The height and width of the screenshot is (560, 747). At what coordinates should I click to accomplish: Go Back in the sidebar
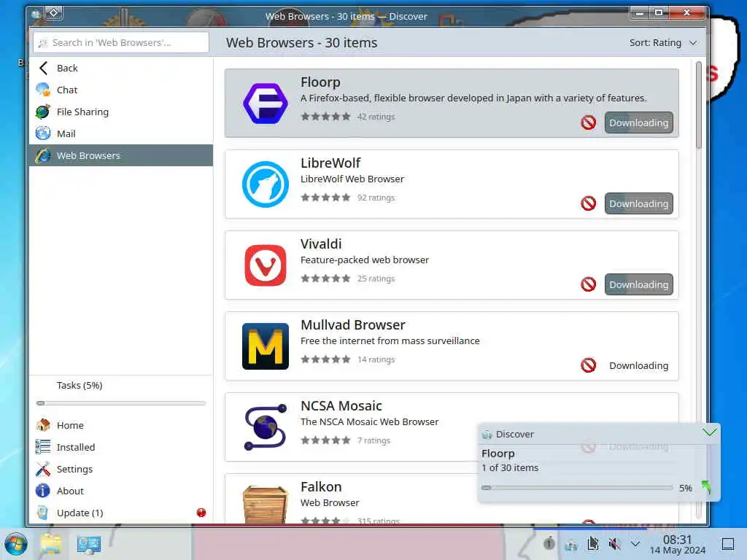121,68
